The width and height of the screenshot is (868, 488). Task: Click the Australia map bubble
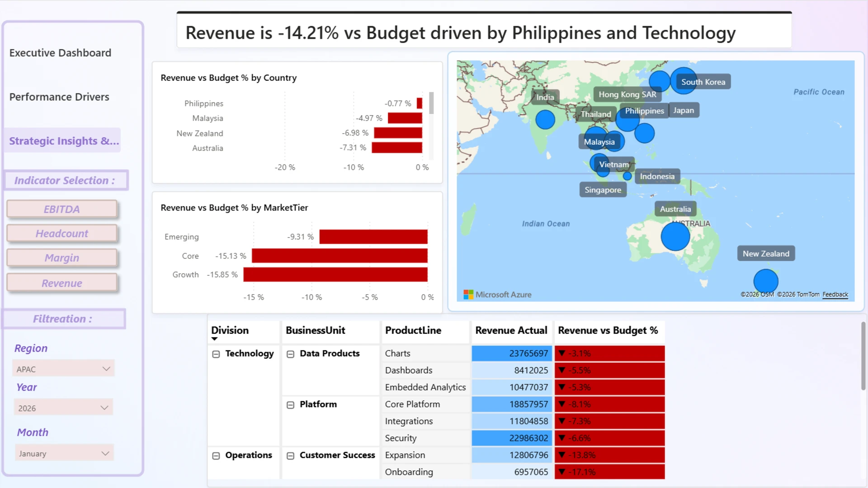[675, 236]
